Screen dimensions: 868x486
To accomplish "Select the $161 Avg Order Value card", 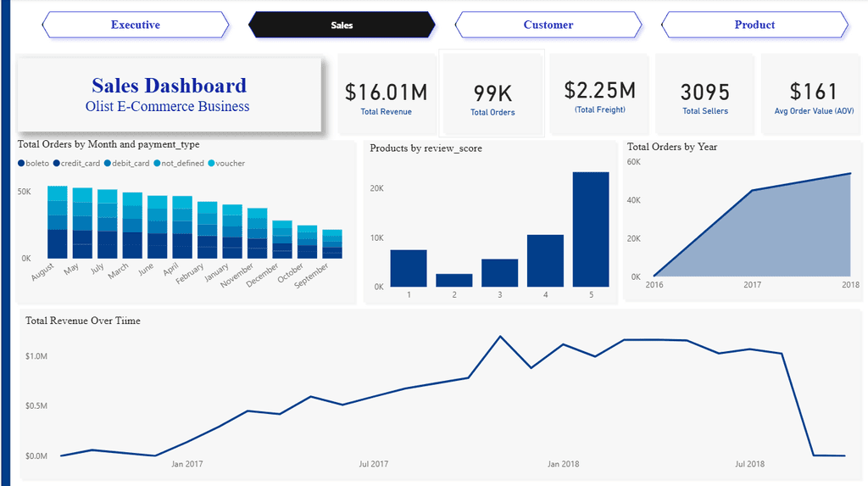I will (813, 94).
